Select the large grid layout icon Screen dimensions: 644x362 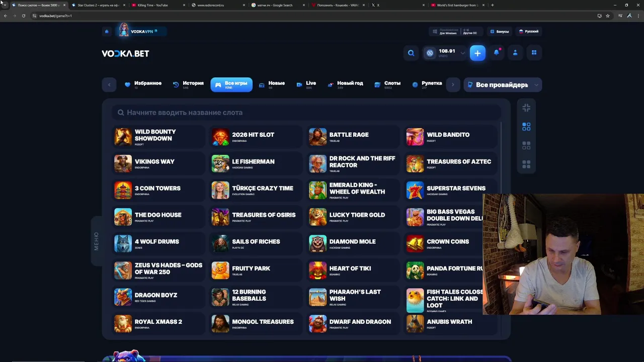click(526, 164)
